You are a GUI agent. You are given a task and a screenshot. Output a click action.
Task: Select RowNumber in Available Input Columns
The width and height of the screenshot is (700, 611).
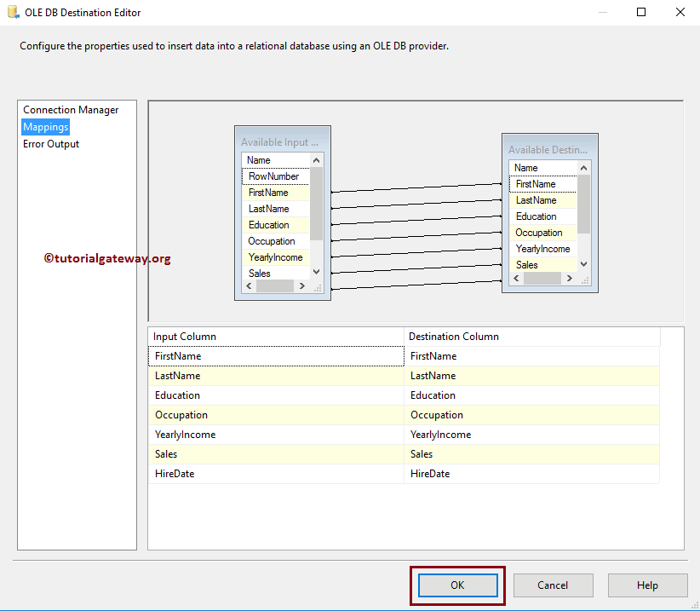point(273,176)
